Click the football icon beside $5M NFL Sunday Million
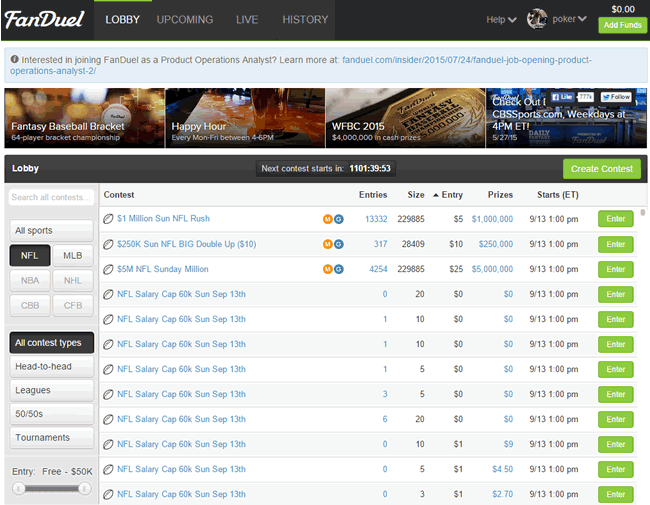The height and width of the screenshot is (505, 650). (108, 269)
